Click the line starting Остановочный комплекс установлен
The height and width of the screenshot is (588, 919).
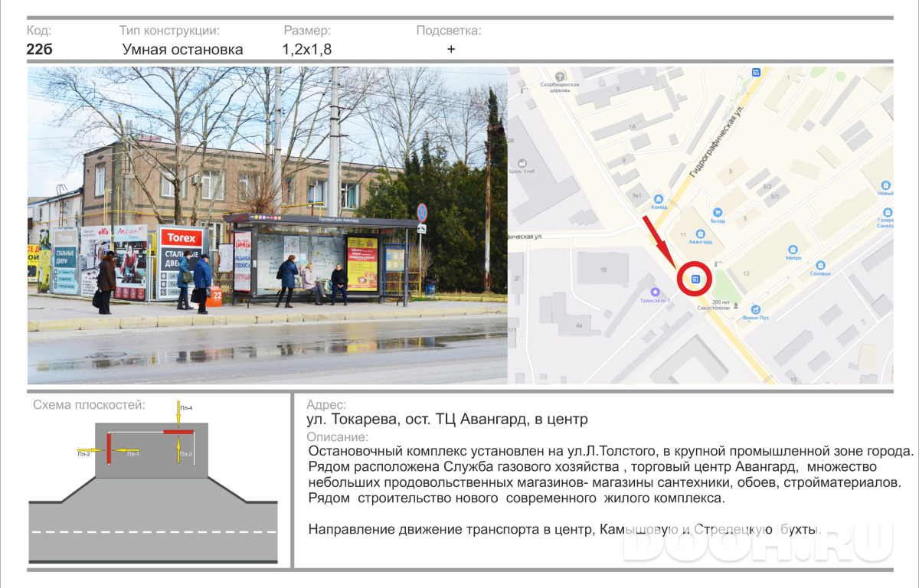point(610,450)
